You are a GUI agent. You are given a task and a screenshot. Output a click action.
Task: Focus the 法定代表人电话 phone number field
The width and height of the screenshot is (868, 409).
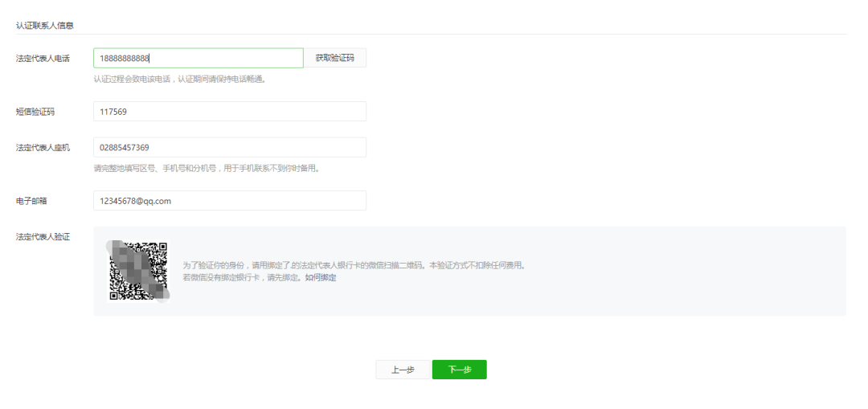click(x=199, y=58)
